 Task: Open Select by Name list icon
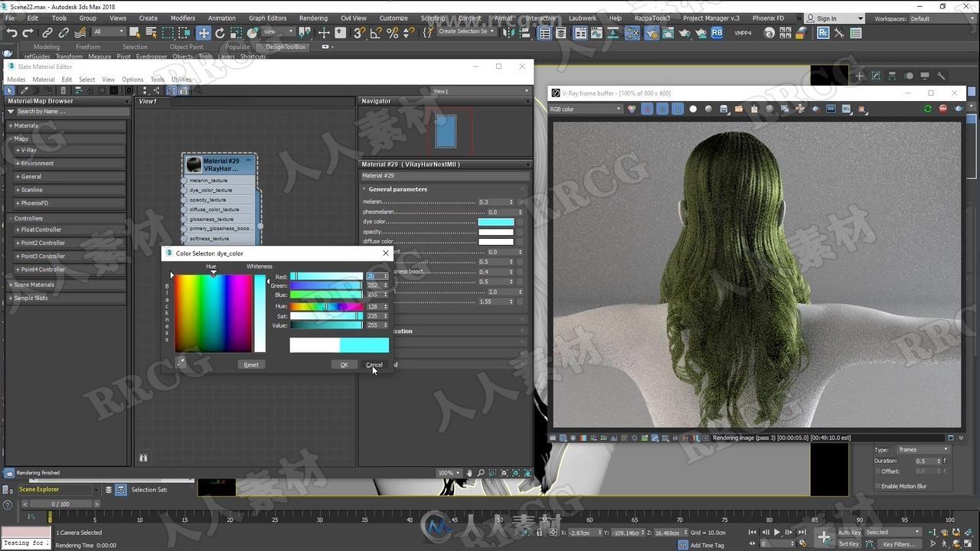[151, 33]
